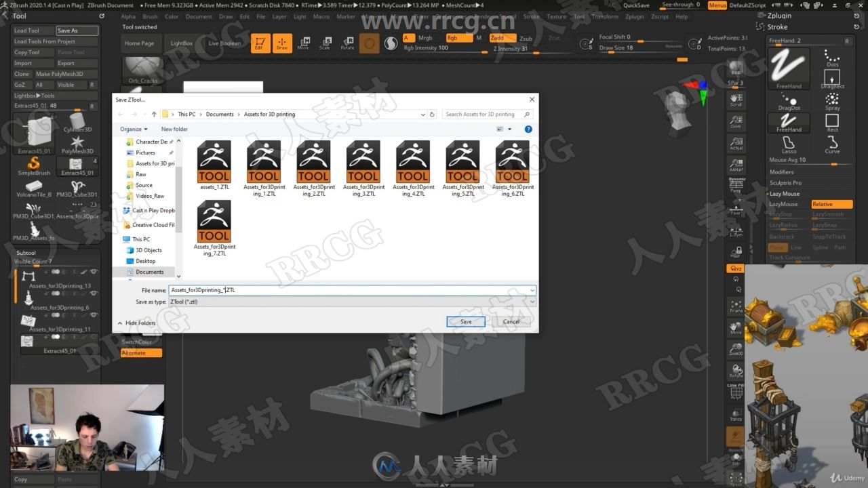Image resolution: width=868 pixels, height=488 pixels.
Task: Collapse folders with Hide Folders
Action: click(x=136, y=323)
